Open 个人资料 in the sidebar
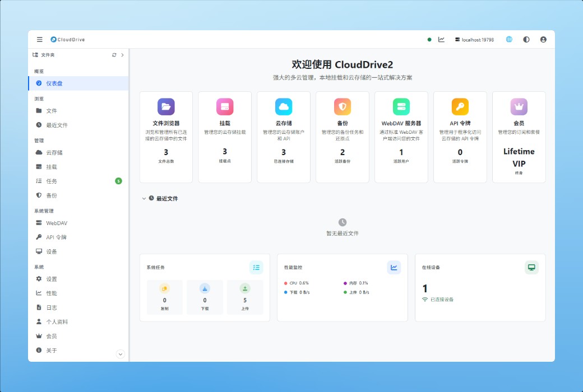This screenshot has height=392, width=583. (x=78, y=322)
